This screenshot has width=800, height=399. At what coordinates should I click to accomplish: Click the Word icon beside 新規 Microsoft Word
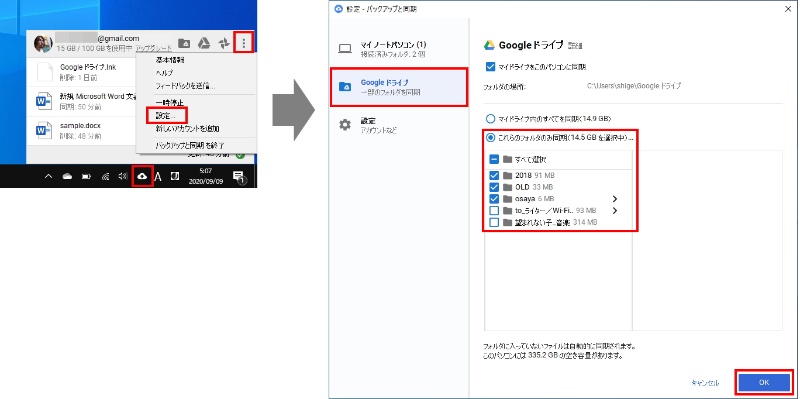coord(44,101)
